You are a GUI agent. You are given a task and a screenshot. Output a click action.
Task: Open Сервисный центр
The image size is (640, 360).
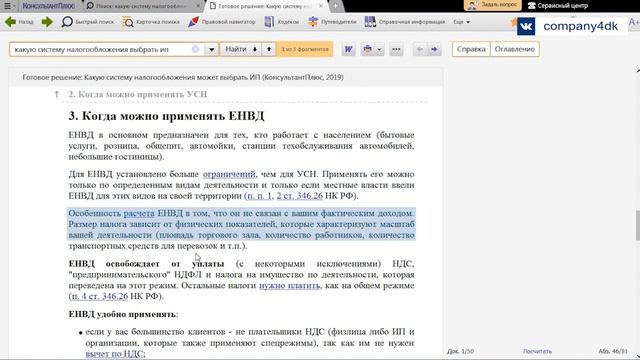tap(558, 6)
